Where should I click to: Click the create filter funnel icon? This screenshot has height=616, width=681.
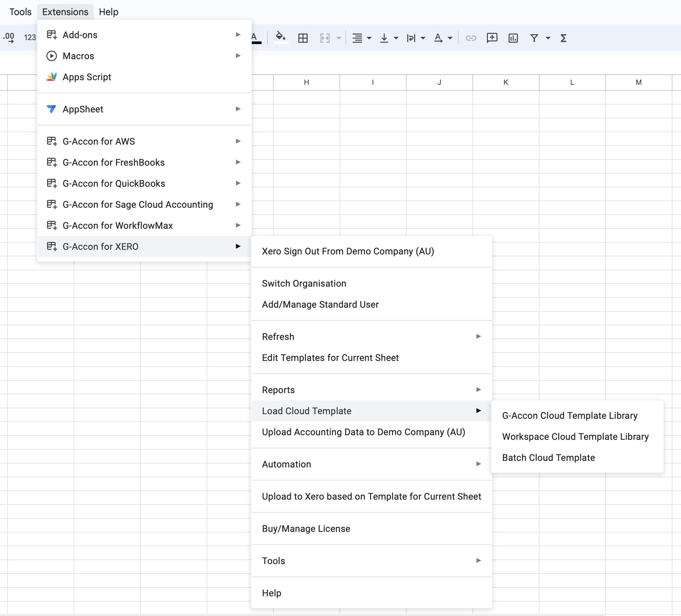tap(534, 38)
